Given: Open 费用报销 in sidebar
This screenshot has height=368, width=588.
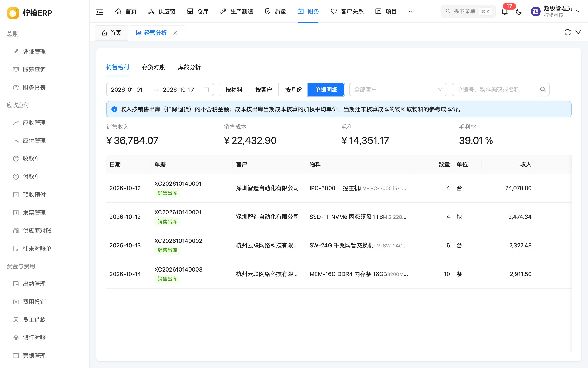Looking at the screenshot, I should click(x=45, y=302).
